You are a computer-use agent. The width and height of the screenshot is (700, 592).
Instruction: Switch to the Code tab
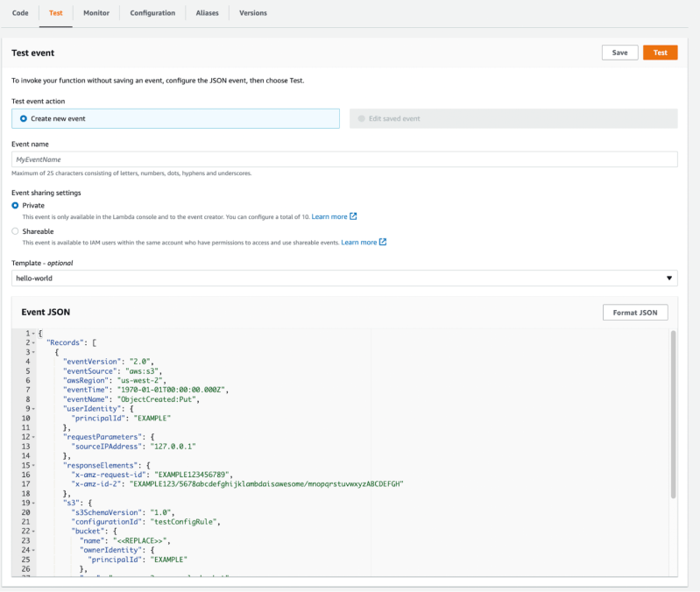tap(20, 13)
